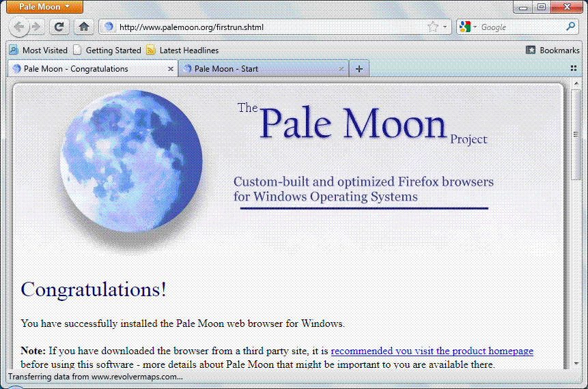Open the Most Visited bookmarks folder

pyautogui.click(x=38, y=51)
